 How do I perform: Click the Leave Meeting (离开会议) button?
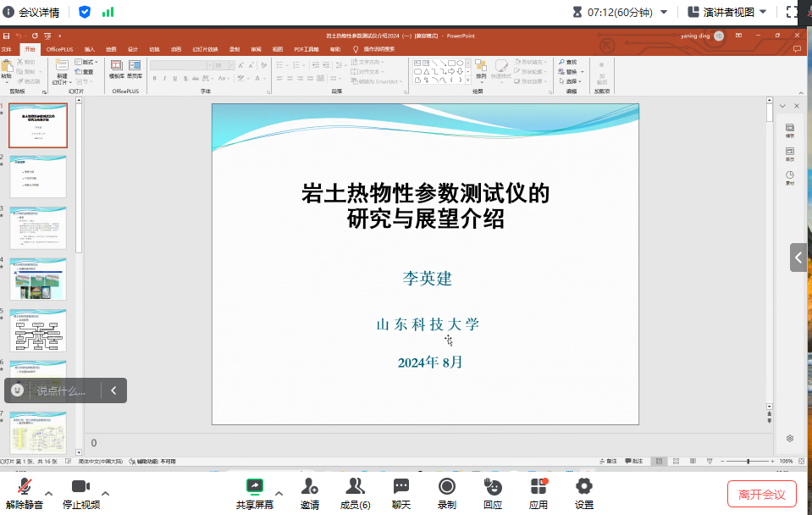[x=761, y=495]
